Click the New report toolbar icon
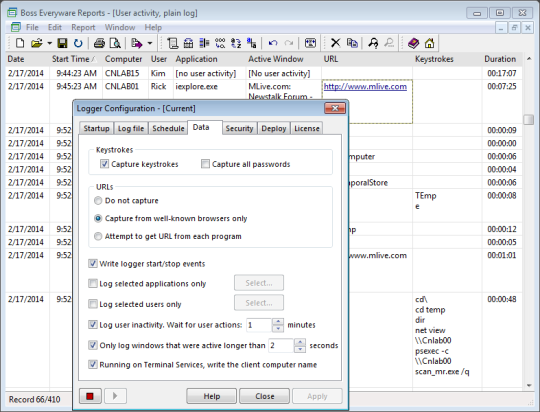The width and height of the screenshot is (540, 412). [20, 43]
